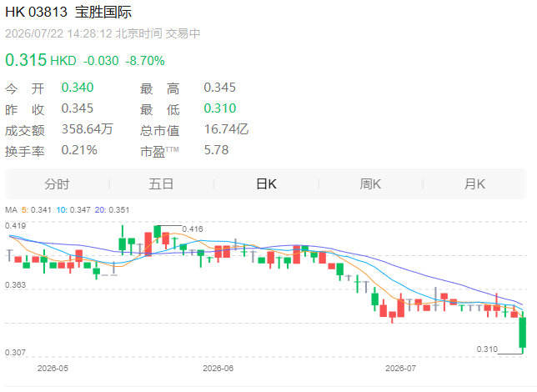Screen dimensions: 537x392
Task: Click the timestamp 2026/07/22 14:28:12
Action: (x=58, y=33)
